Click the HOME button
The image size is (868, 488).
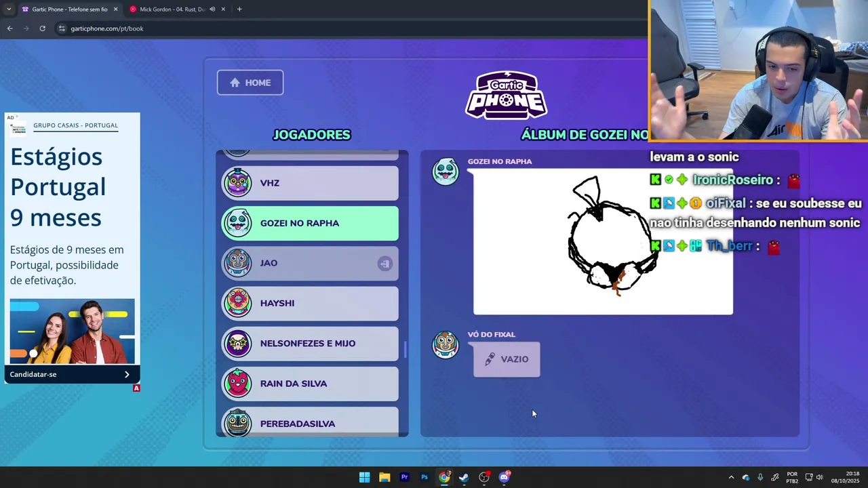point(250,83)
